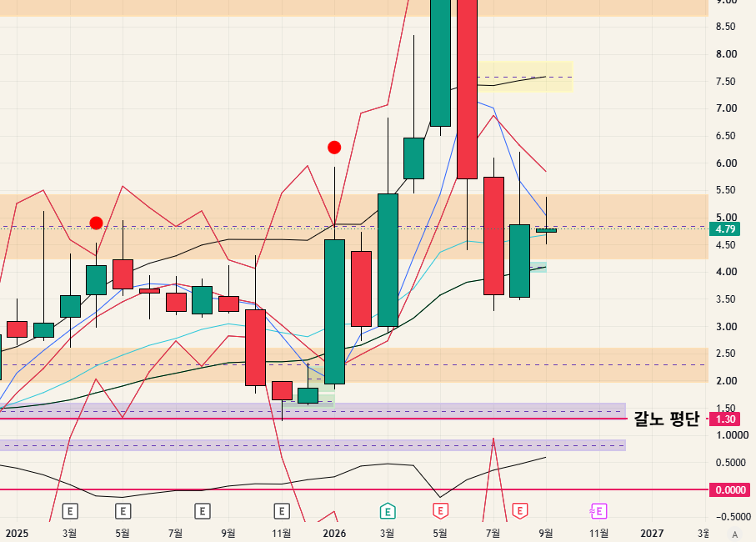756x542 pixels.
Task: Click the '2025' year label on the time axis
Action: coord(17,534)
